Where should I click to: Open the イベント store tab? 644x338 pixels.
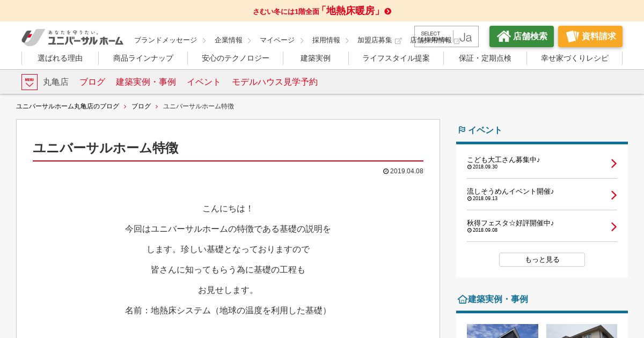(x=204, y=82)
